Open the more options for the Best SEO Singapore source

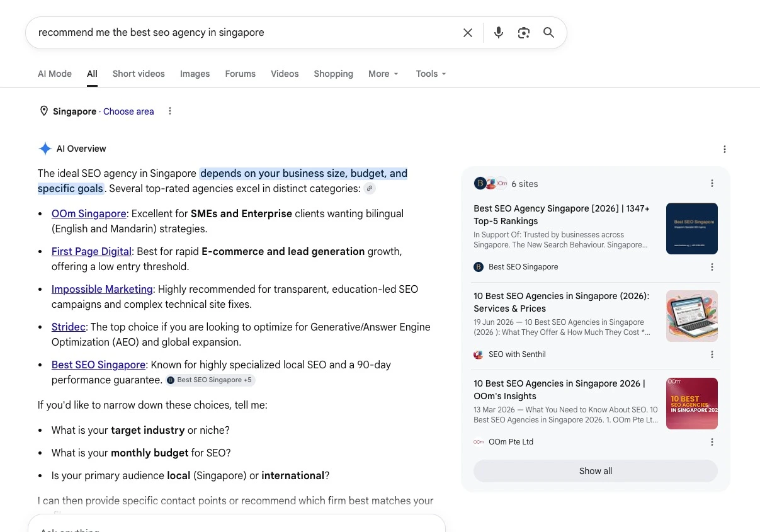[x=712, y=267]
